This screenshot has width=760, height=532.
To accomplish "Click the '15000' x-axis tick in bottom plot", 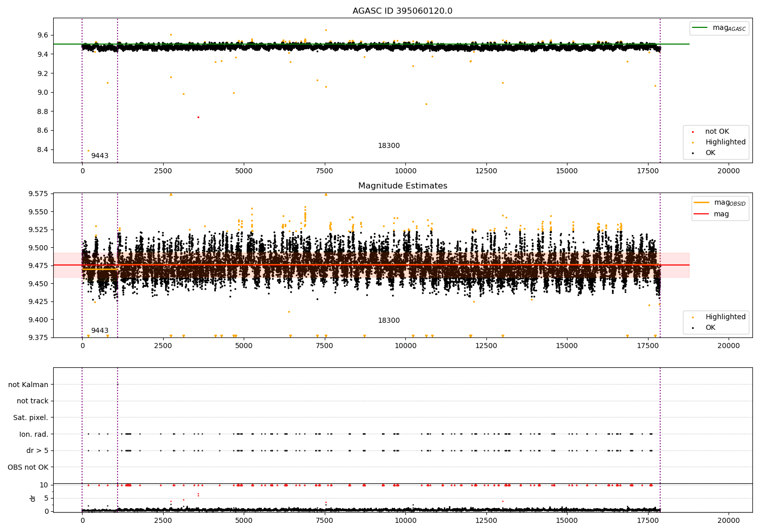I will pos(566,521).
